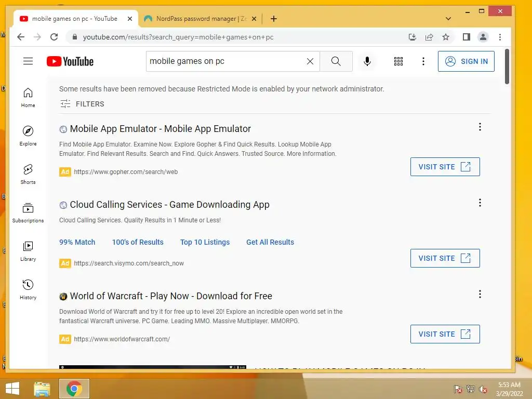Click the magnifier search button
The height and width of the screenshot is (399, 532).
coord(336,61)
